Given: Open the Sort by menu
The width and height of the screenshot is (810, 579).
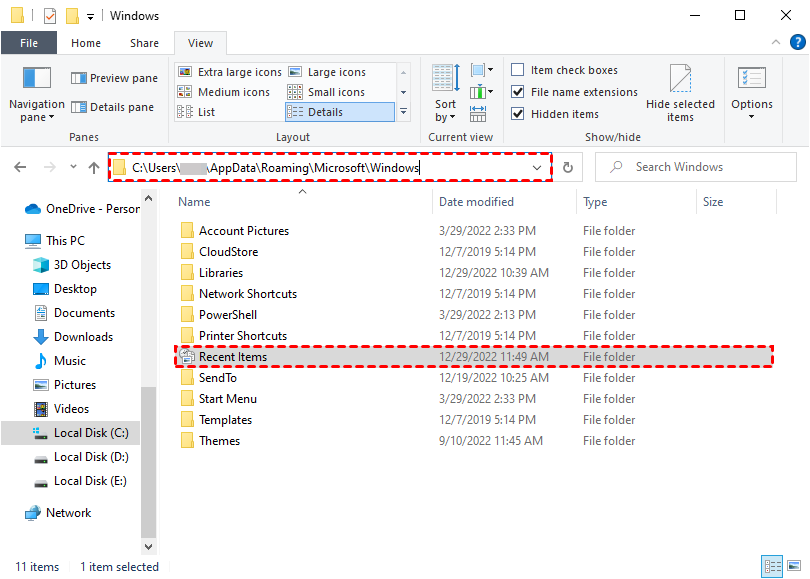Looking at the screenshot, I should (x=445, y=93).
